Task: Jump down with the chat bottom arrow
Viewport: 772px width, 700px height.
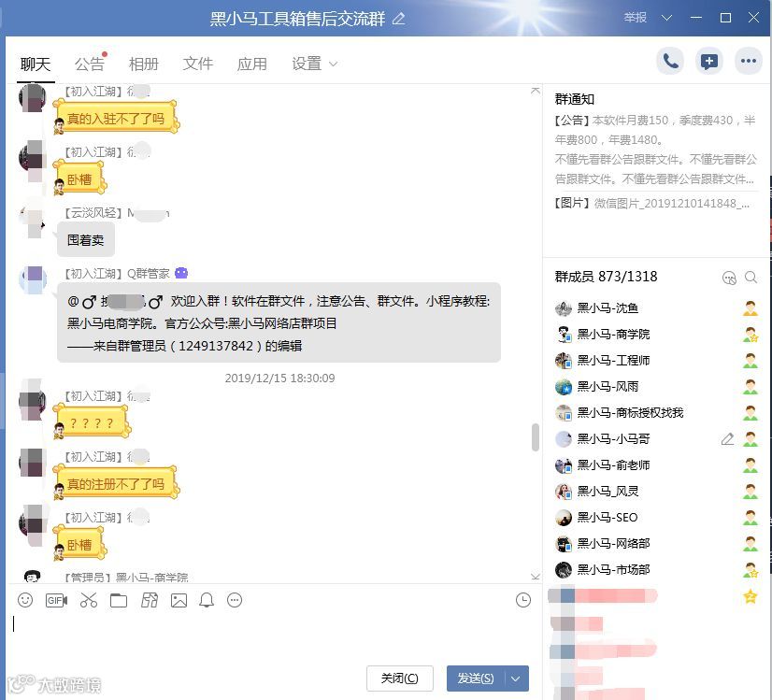Action: (x=536, y=577)
